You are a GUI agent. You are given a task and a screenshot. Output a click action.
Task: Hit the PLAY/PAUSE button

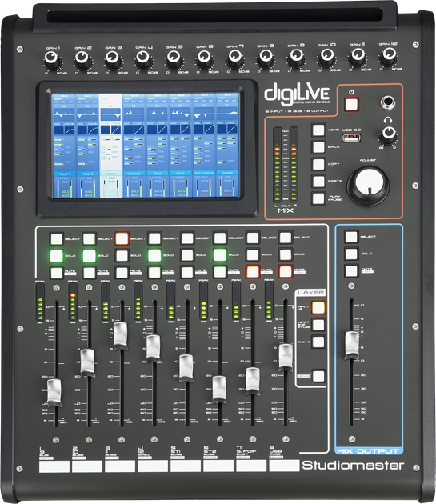pos(318,198)
